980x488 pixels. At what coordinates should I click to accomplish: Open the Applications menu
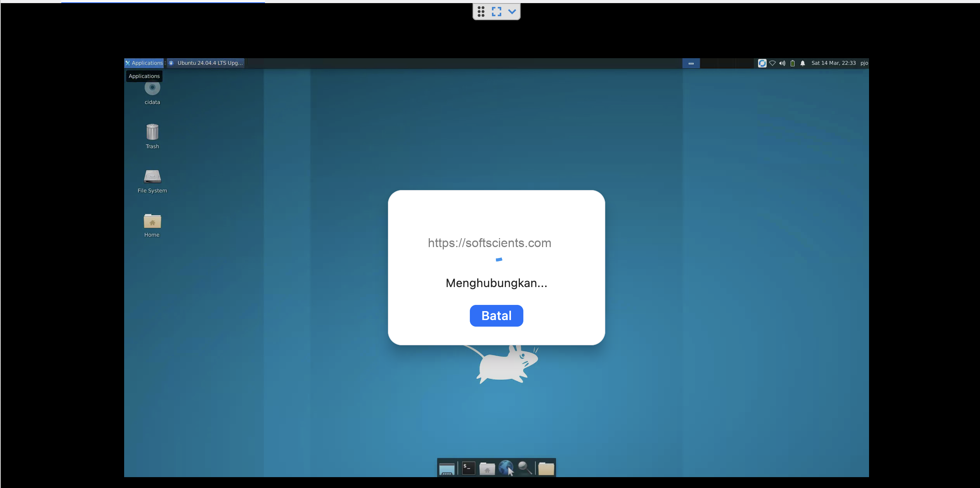coord(144,63)
